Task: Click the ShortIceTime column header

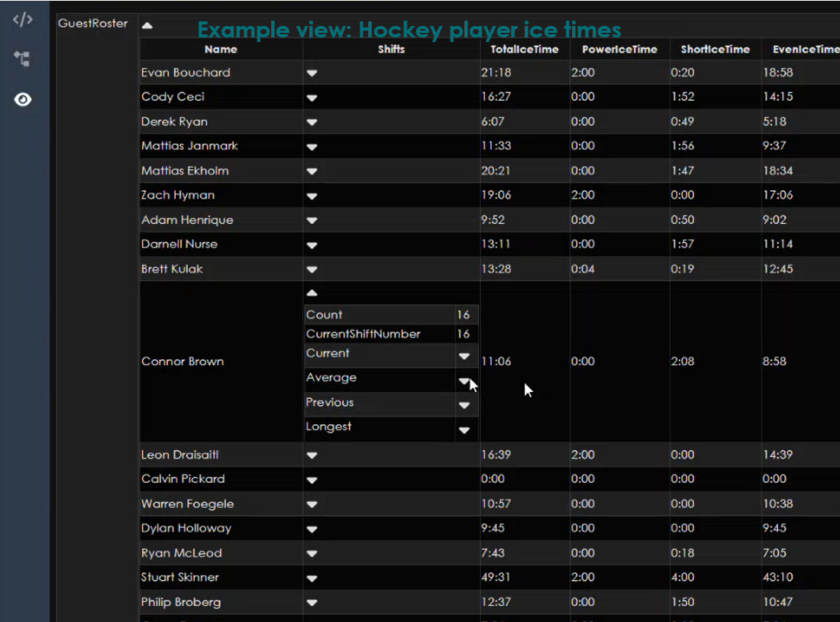Action: coord(715,49)
